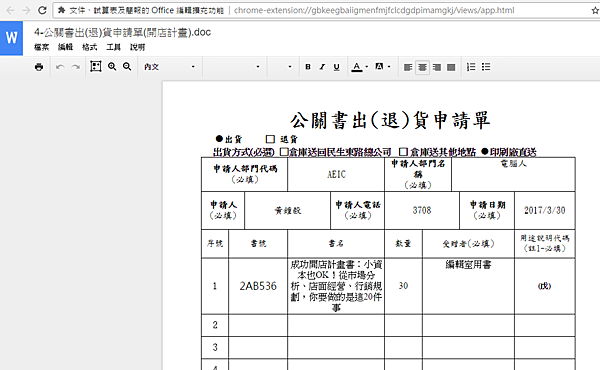Go back in browser history

click(x=10, y=10)
